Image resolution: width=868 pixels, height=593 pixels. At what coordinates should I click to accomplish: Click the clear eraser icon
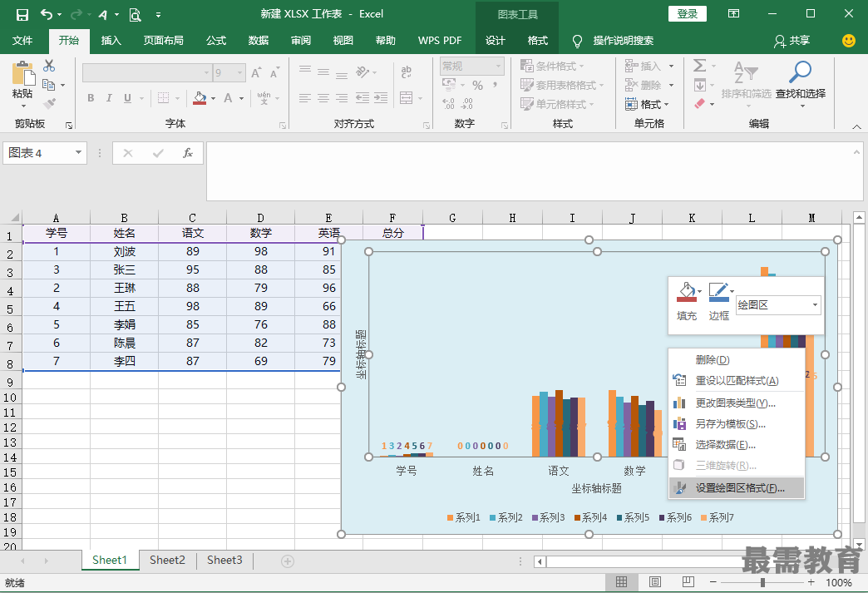point(700,103)
